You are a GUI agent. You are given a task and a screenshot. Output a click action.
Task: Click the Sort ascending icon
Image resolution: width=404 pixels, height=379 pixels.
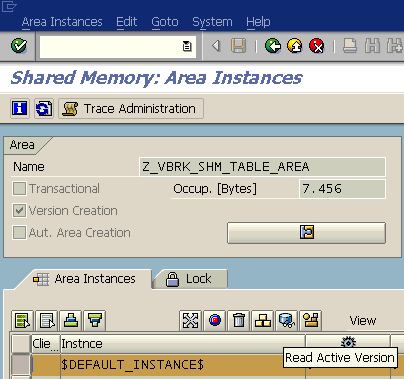coord(71,321)
